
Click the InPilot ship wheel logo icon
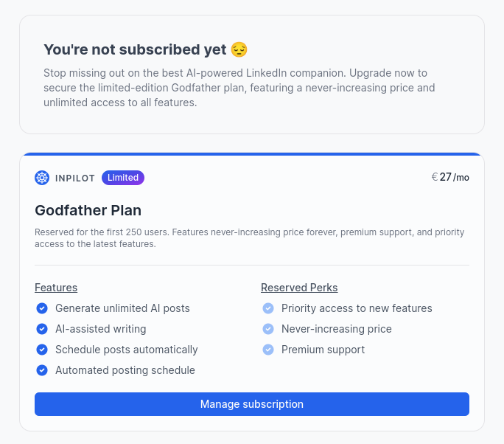click(x=42, y=178)
